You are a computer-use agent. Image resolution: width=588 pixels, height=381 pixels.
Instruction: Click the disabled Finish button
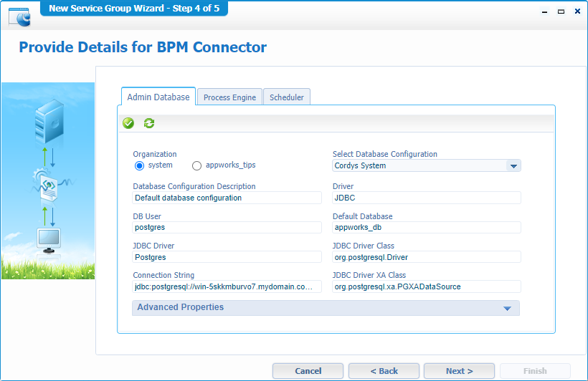[x=535, y=371]
